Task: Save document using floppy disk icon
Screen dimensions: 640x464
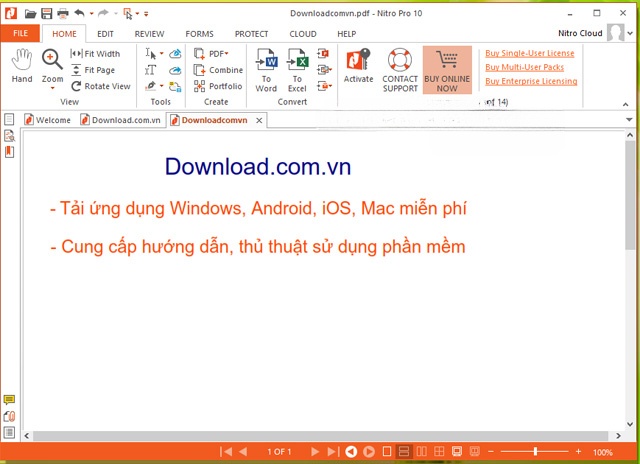Action: click(47, 13)
